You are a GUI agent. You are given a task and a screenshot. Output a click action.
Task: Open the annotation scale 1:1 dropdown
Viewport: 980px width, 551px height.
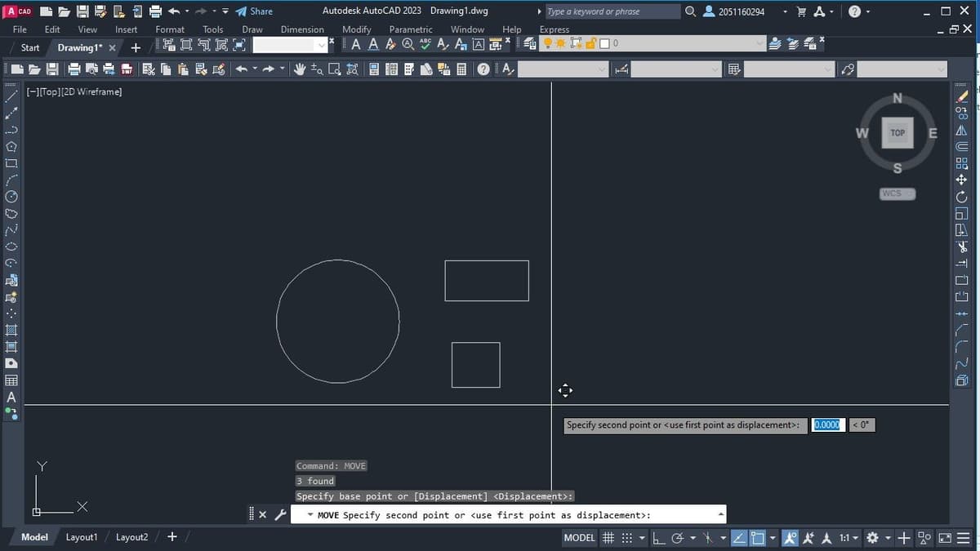849,538
